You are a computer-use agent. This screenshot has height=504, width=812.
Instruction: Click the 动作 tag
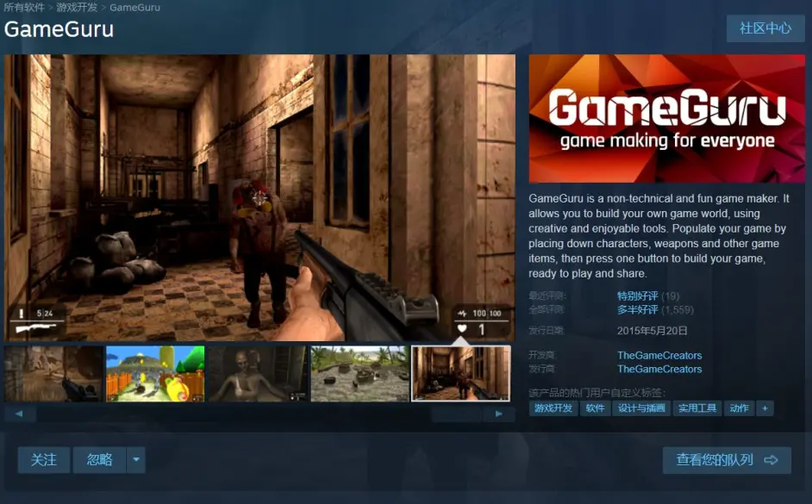739,408
